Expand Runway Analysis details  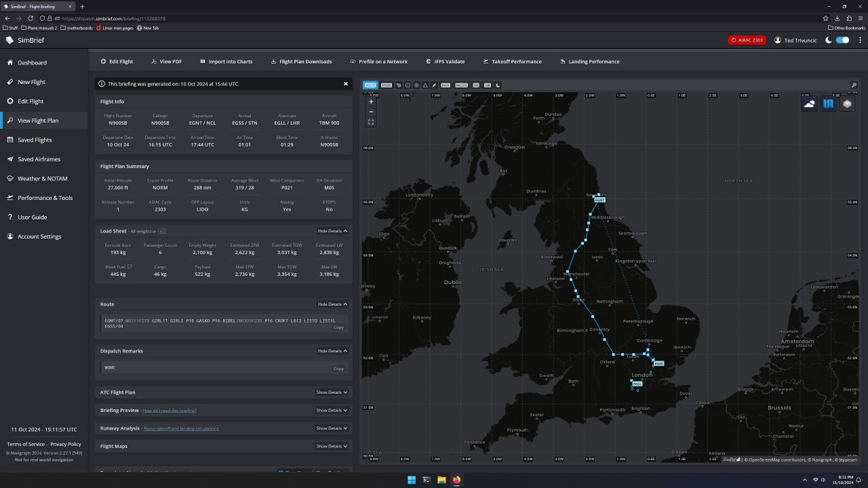click(x=332, y=428)
